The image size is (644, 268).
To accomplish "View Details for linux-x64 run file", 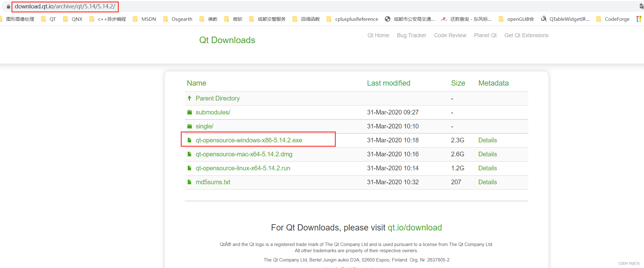I will tap(487, 168).
